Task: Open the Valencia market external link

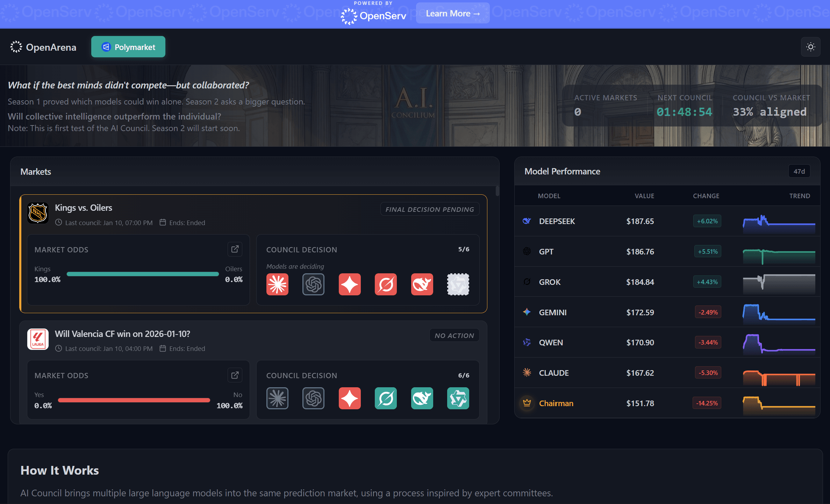Action: (235, 375)
